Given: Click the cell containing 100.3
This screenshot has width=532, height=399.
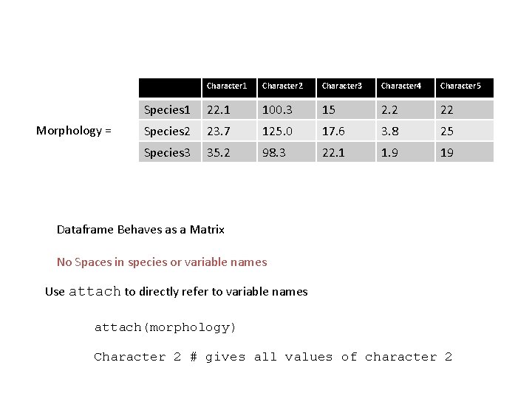Looking at the screenshot, I should click(x=278, y=110).
